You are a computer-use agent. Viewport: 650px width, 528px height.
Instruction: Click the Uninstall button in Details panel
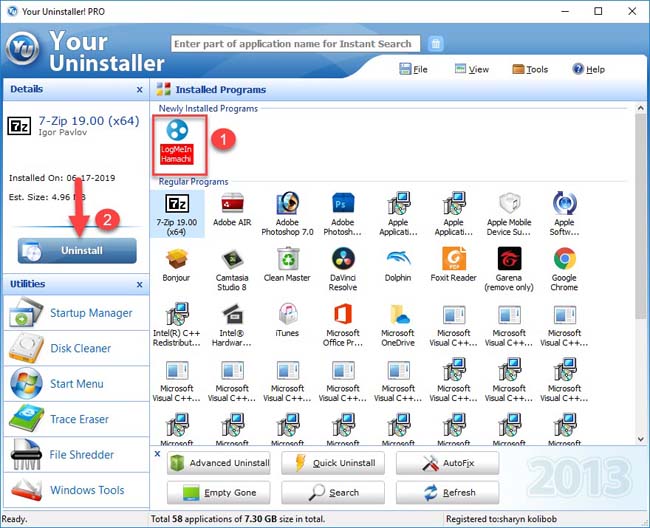pyautogui.click(x=77, y=250)
